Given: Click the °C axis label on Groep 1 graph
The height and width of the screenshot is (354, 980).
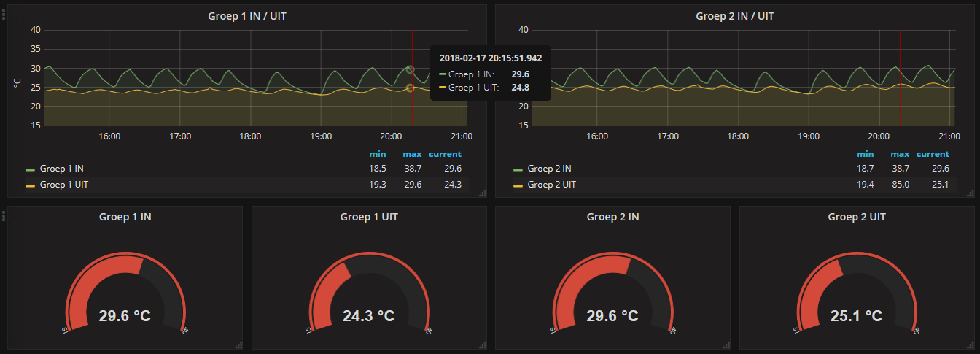Looking at the screenshot, I should tap(17, 83).
